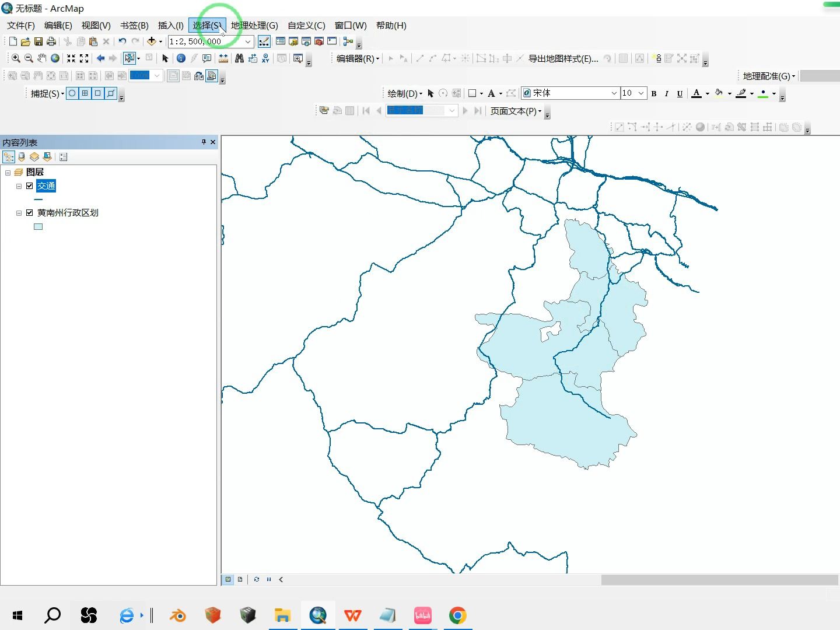The height and width of the screenshot is (630, 840).
Task: Uncheck the 交通 layer visibility
Action: [x=30, y=185]
